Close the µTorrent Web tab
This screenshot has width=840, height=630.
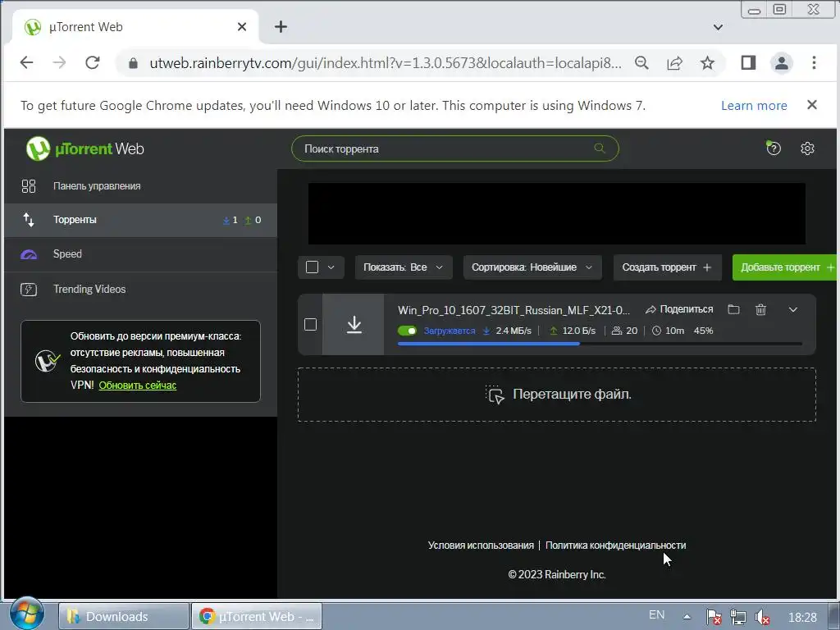[x=242, y=27]
